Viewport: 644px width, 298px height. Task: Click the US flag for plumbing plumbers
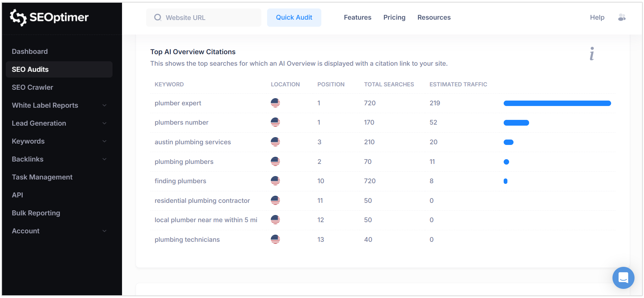275,162
